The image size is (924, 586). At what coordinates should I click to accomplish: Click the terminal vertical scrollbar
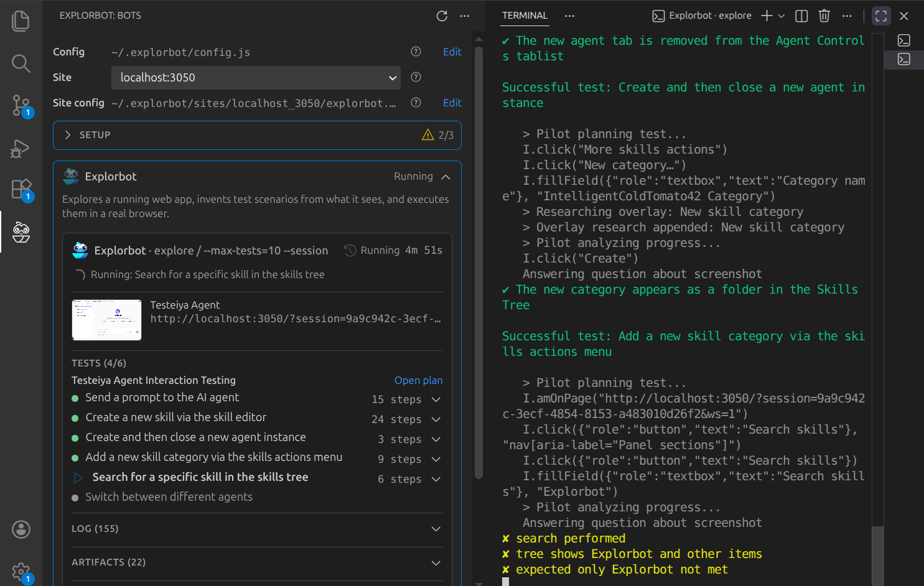[877, 555]
